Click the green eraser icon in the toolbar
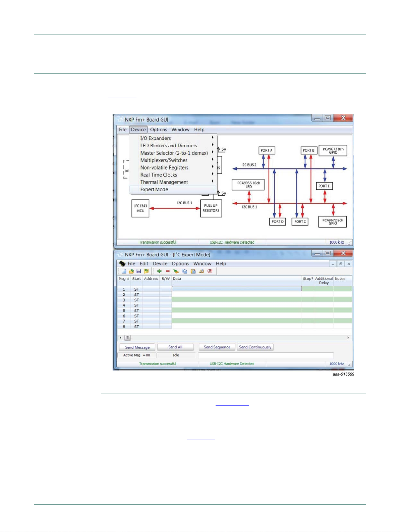This screenshot has height=532, width=400. pos(176,271)
